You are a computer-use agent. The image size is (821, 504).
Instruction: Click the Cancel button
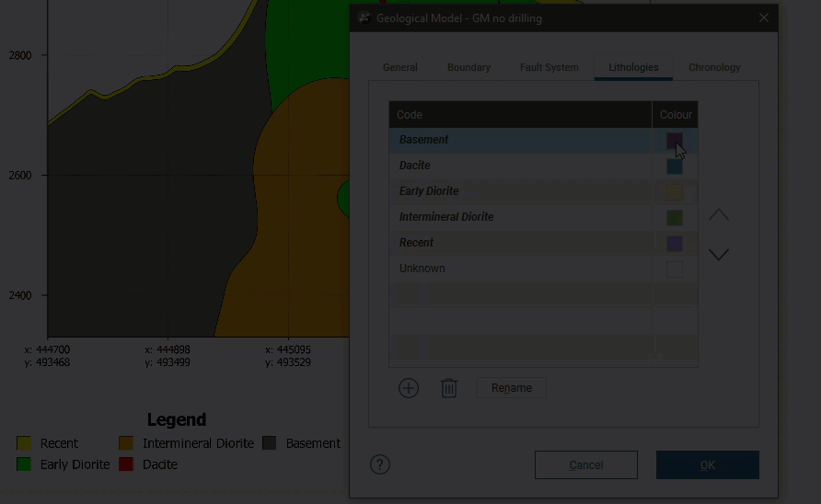point(585,464)
